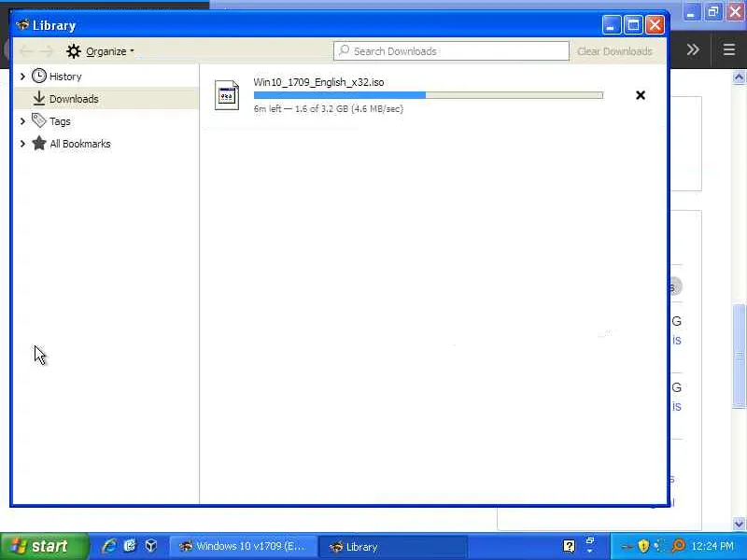
Task: Select Downloads in the sidebar
Action: tap(74, 99)
